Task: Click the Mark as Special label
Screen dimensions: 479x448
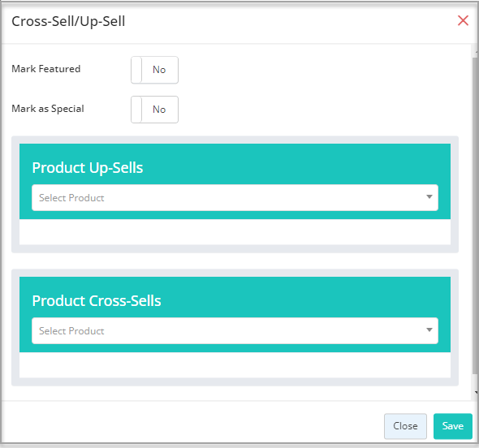Action: 48,109
